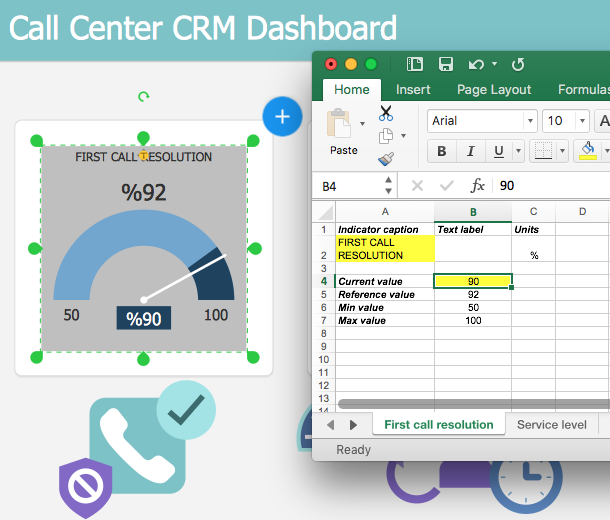Click the workbook layout icon in title bar
610x520 pixels.
pyautogui.click(x=415, y=64)
